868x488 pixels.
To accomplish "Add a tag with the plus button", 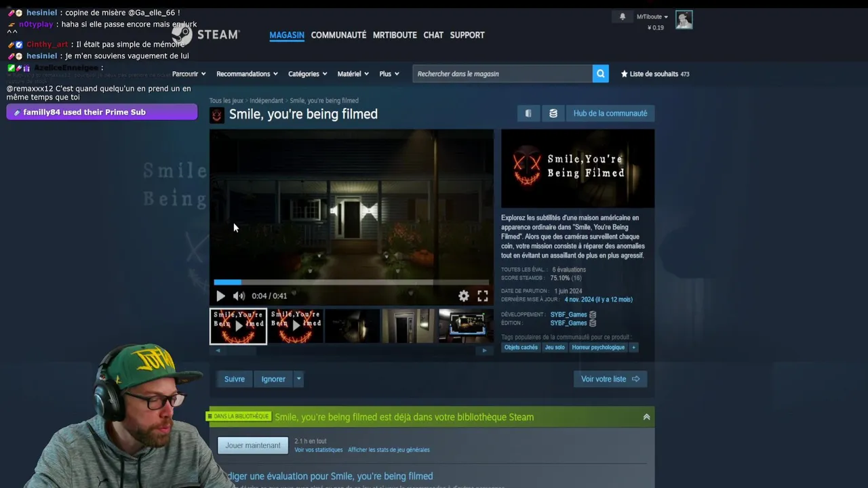I will click(634, 347).
